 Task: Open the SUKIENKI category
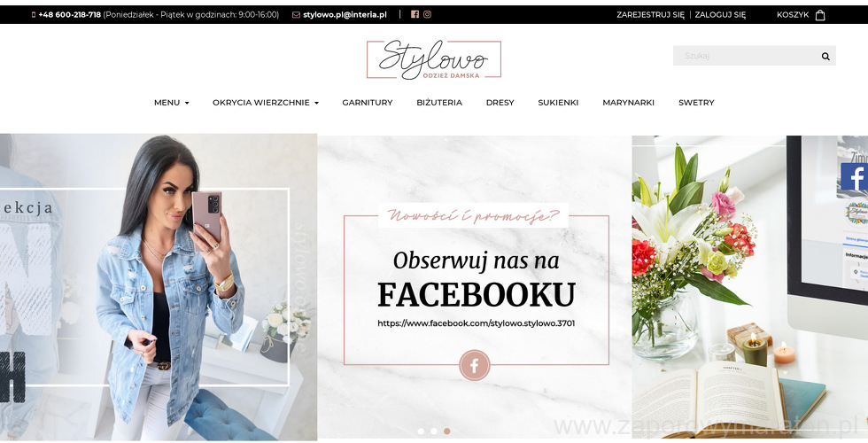(x=558, y=103)
